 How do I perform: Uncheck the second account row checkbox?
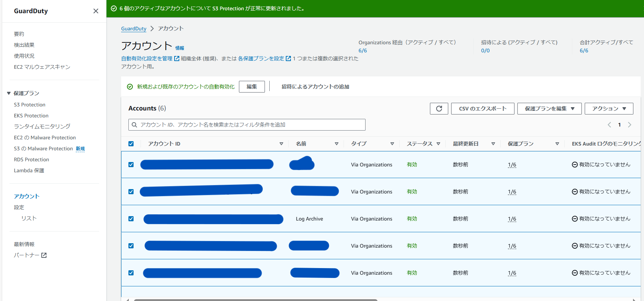[131, 192]
